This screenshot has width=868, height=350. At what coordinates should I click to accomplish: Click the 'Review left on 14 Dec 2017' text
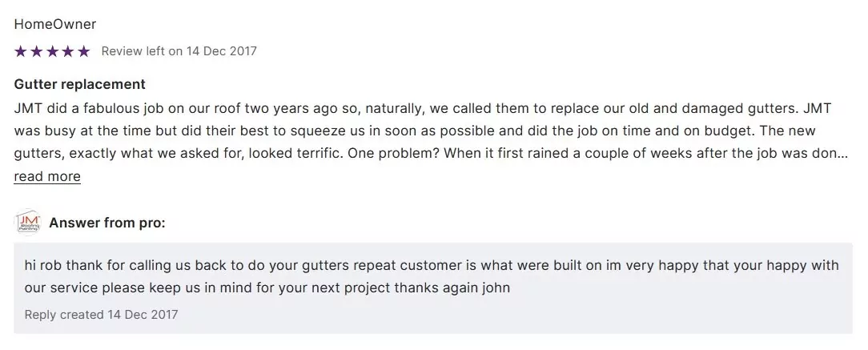tap(179, 51)
